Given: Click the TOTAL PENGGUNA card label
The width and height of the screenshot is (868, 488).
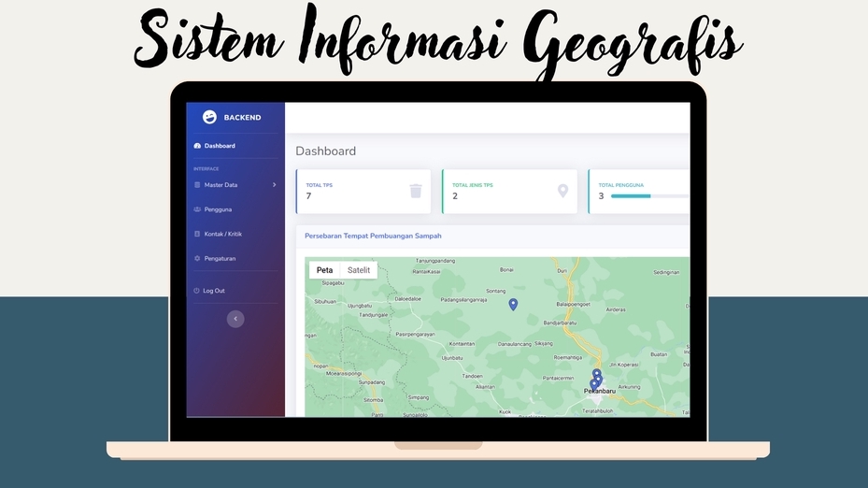Looking at the screenshot, I should (620, 185).
